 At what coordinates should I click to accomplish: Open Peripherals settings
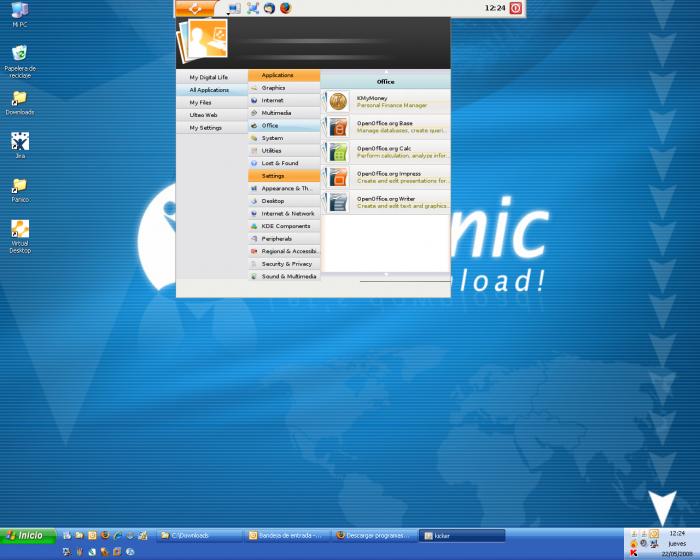[284, 238]
